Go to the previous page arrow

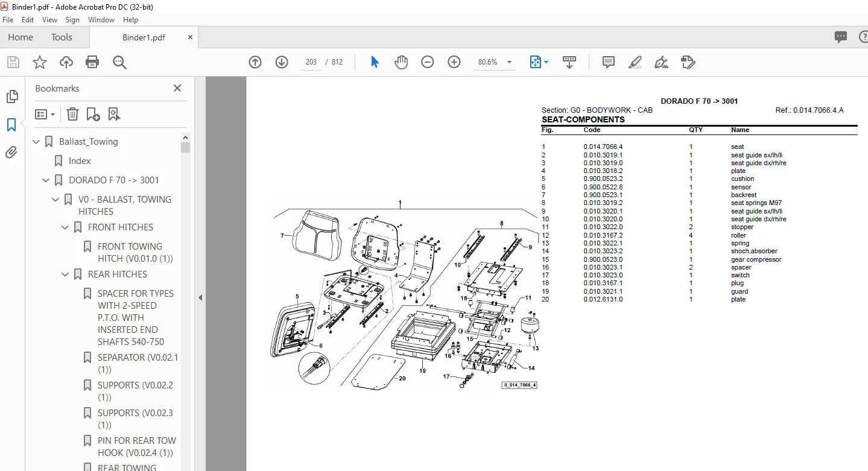pyautogui.click(x=255, y=62)
